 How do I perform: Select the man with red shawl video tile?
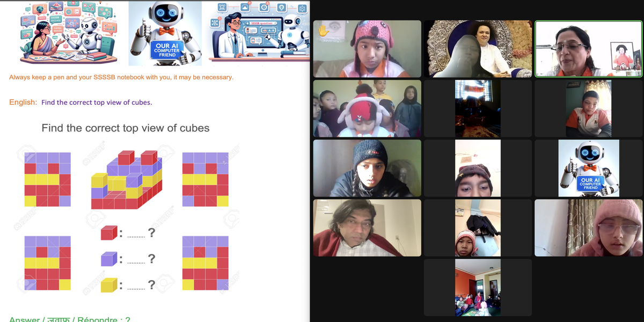[x=367, y=228]
